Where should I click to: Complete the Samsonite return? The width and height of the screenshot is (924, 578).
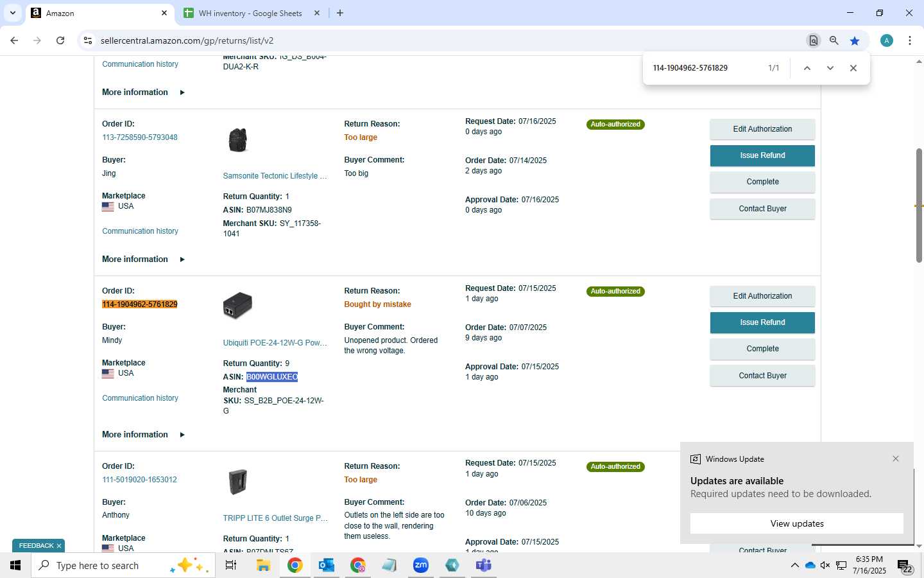pos(762,182)
